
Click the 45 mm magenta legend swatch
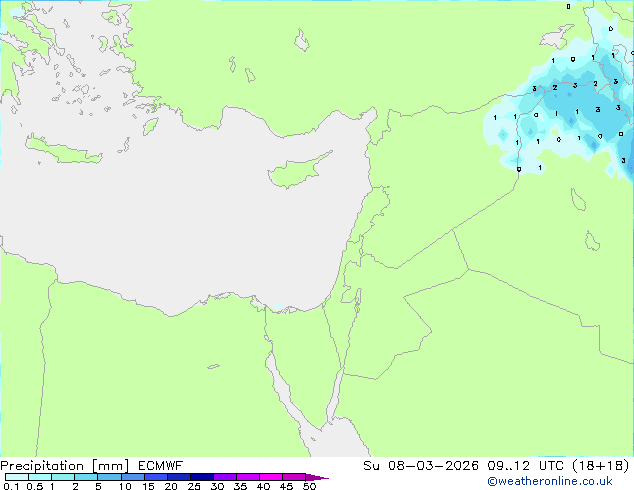pyautogui.click(x=294, y=477)
